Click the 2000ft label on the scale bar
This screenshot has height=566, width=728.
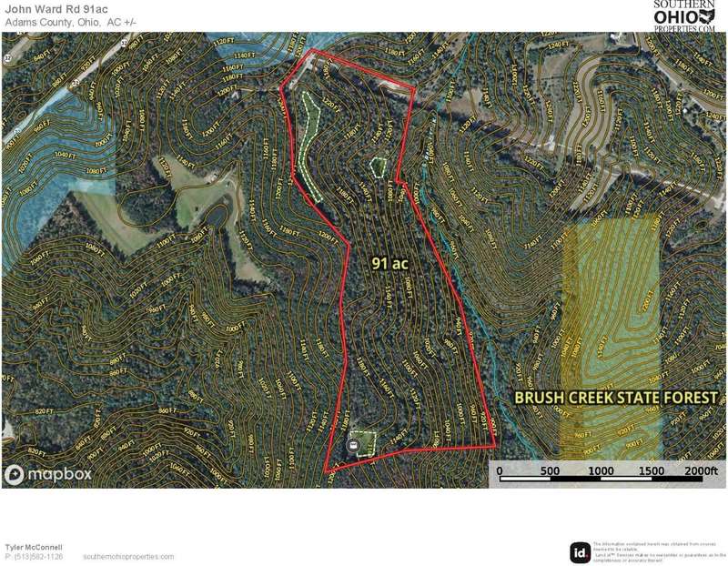(701, 470)
